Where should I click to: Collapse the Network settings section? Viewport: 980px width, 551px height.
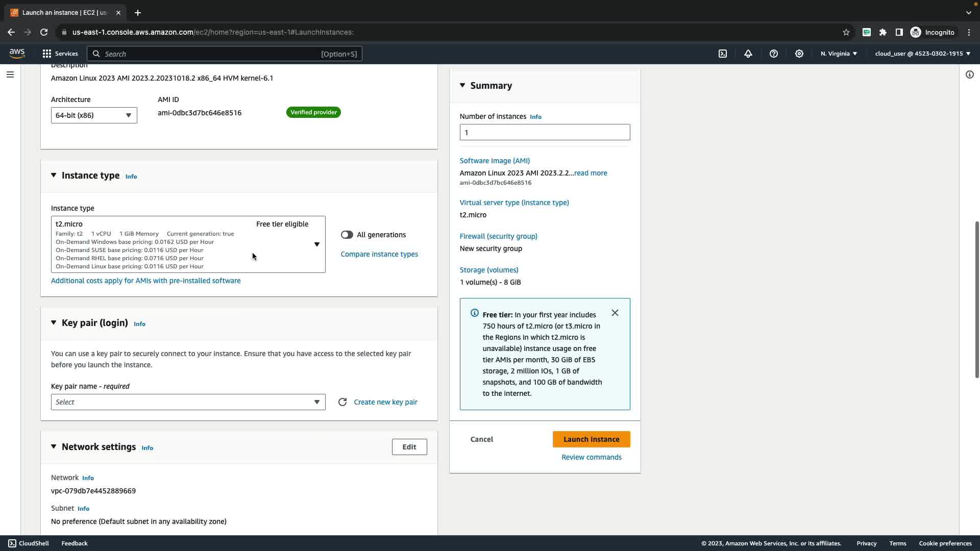click(54, 447)
